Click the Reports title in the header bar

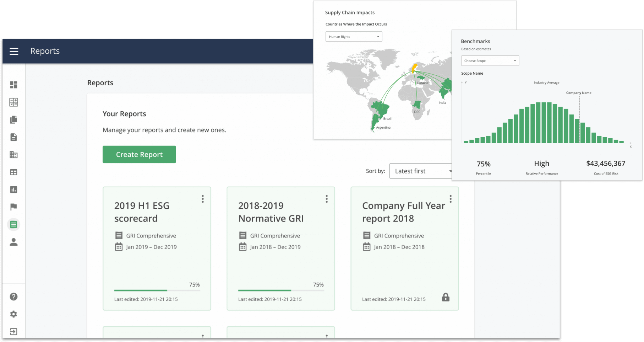45,51
